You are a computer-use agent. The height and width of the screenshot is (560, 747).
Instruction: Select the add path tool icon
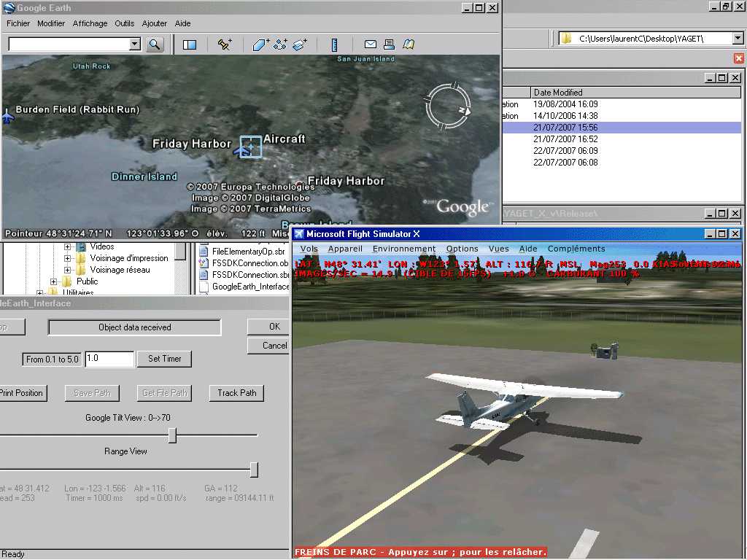(280, 44)
